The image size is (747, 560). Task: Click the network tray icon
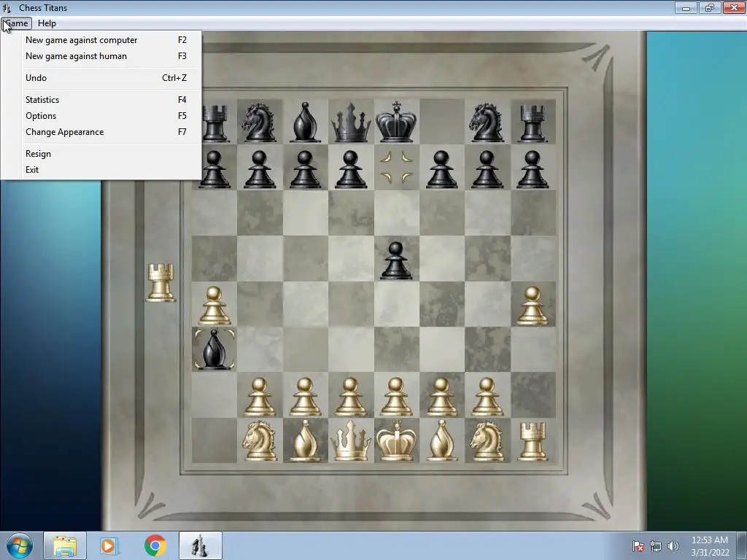click(x=656, y=546)
